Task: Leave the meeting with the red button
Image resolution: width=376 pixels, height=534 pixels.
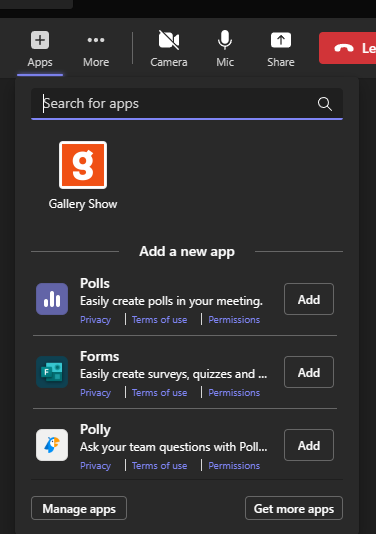Action: (x=347, y=48)
